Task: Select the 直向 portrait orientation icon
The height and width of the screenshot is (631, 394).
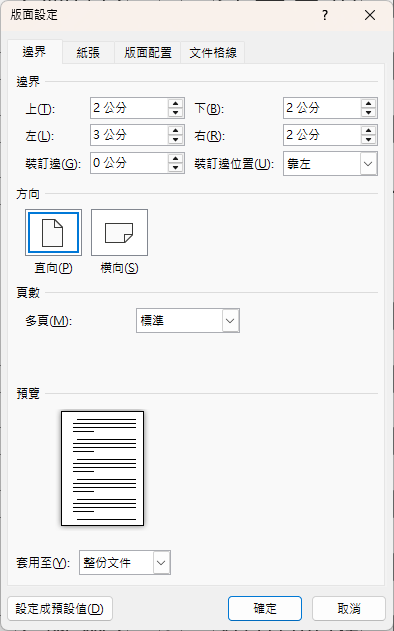Action: pyautogui.click(x=53, y=233)
